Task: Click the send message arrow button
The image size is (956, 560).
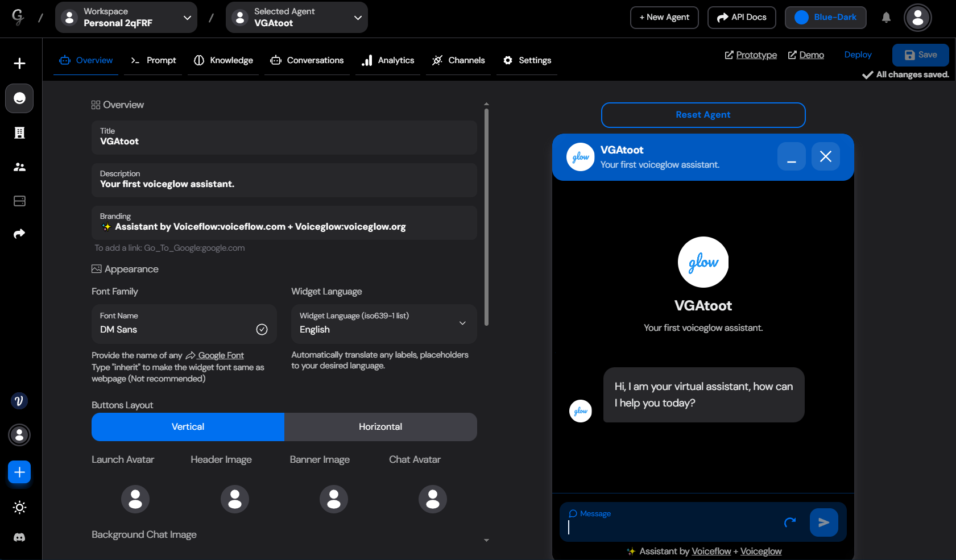Action: 823,522
